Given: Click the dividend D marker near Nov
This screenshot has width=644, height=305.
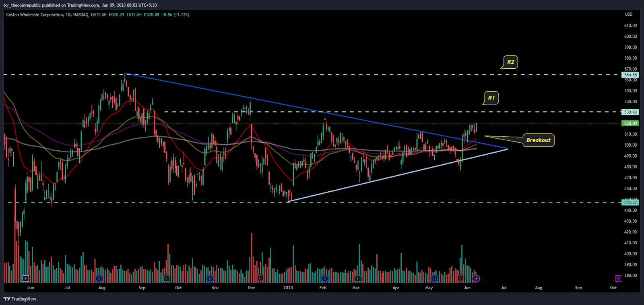Looking at the screenshot, I should [210, 278].
